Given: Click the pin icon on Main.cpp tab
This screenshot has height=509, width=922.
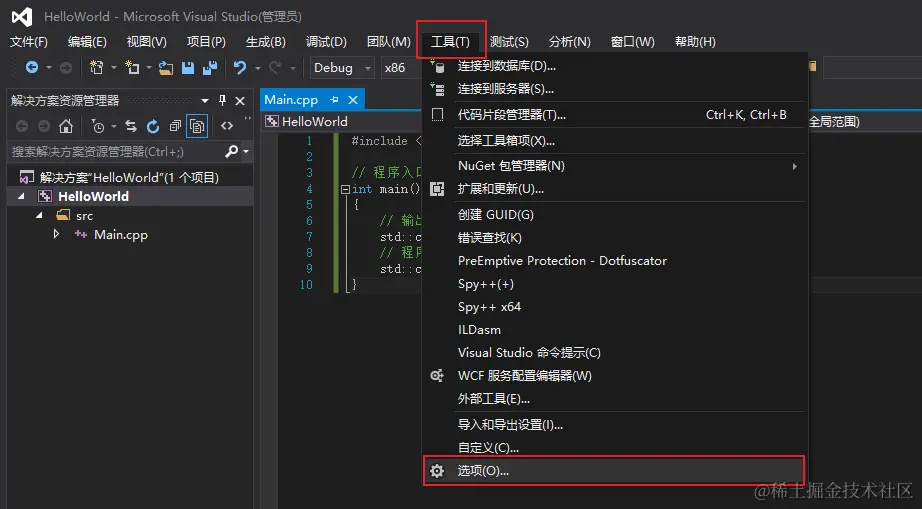Looking at the screenshot, I should 334,100.
